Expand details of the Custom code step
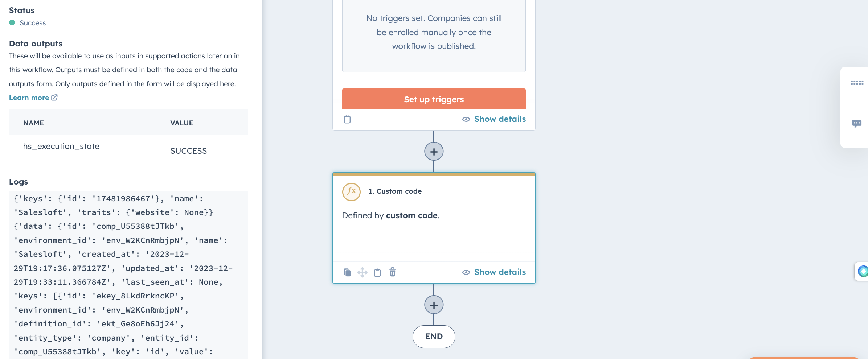This screenshot has width=868, height=359. (x=500, y=272)
